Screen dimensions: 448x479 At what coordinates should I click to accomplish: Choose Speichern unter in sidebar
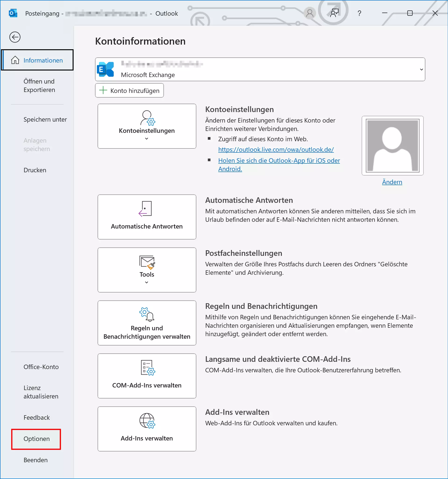coord(45,120)
